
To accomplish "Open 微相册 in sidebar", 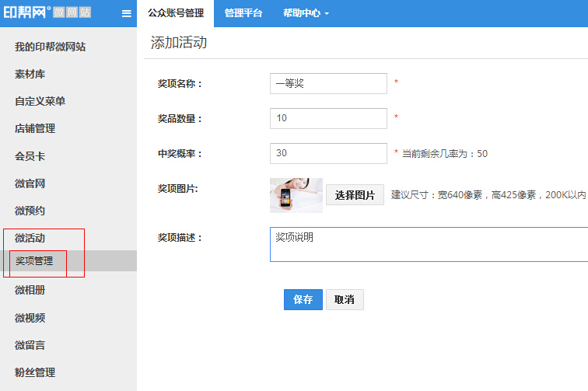I will pyautogui.click(x=30, y=290).
